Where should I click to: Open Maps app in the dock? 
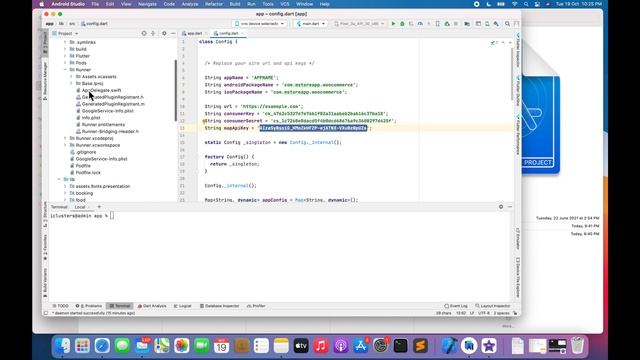(x=162, y=346)
